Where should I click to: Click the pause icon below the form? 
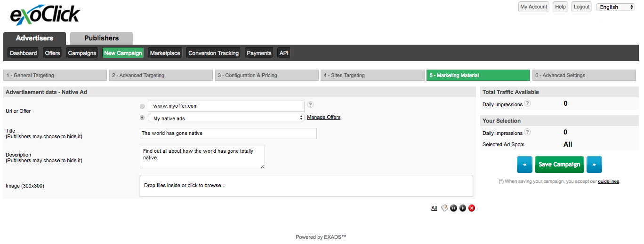click(x=453, y=208)
